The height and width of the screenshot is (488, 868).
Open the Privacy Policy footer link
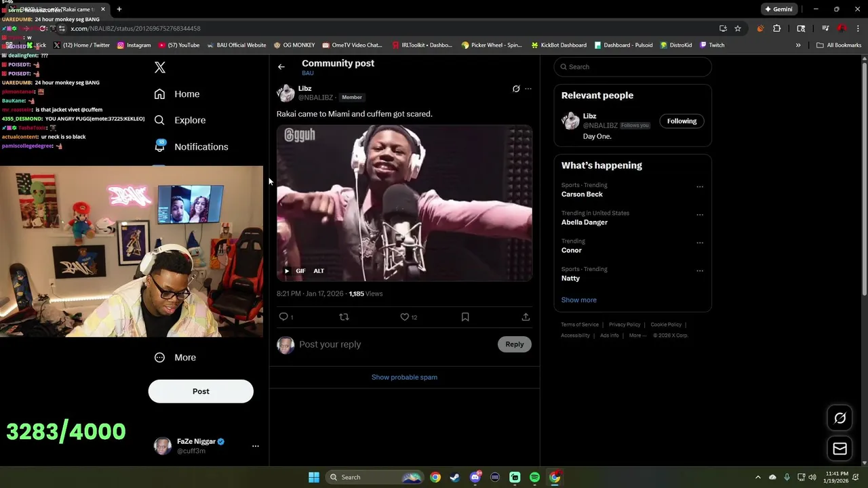coord(625,325)
